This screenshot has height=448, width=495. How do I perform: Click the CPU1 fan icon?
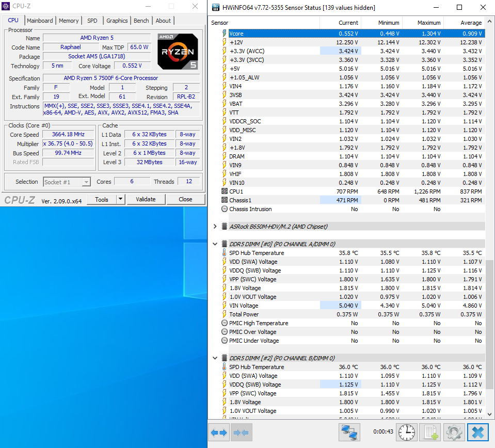tap(224, 191)
